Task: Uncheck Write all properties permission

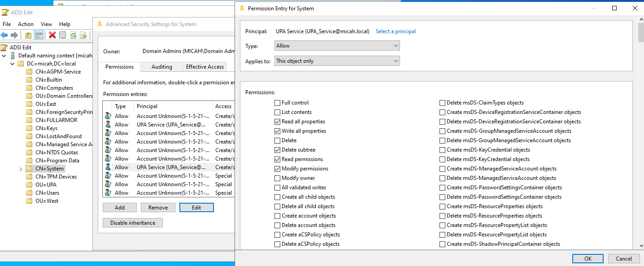Action: (278, 131)
